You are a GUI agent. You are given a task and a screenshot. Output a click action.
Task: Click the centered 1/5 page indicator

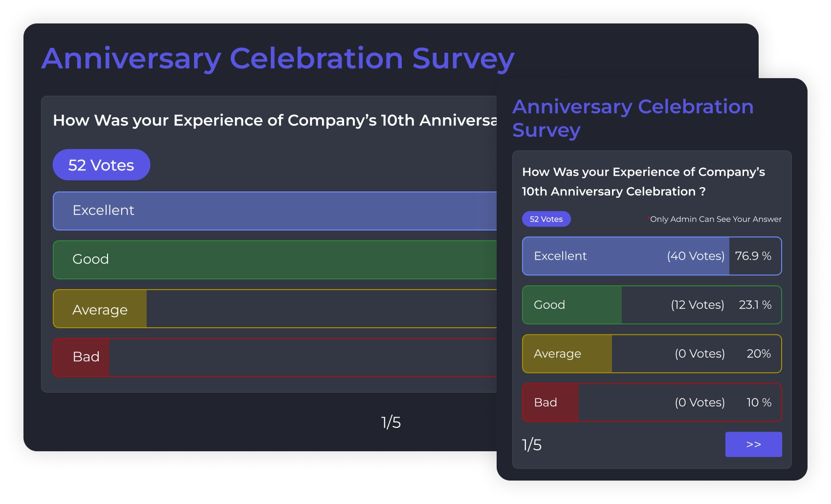coord(391,422)
